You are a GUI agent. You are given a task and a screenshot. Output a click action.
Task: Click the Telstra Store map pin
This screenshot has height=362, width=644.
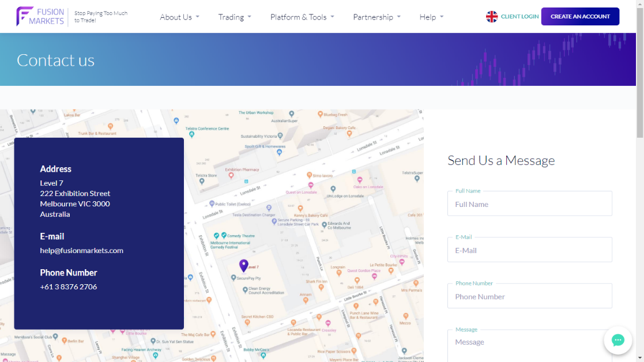(202, 182)
